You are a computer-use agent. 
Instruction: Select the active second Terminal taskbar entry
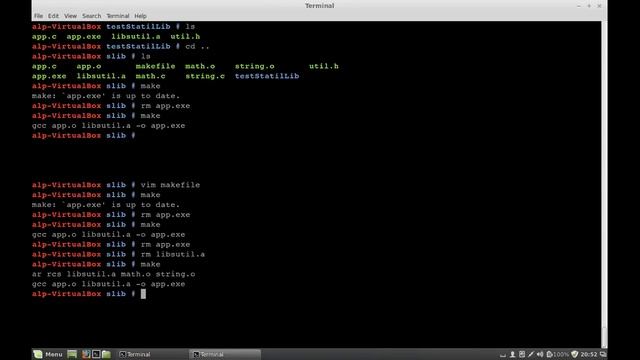225,354
